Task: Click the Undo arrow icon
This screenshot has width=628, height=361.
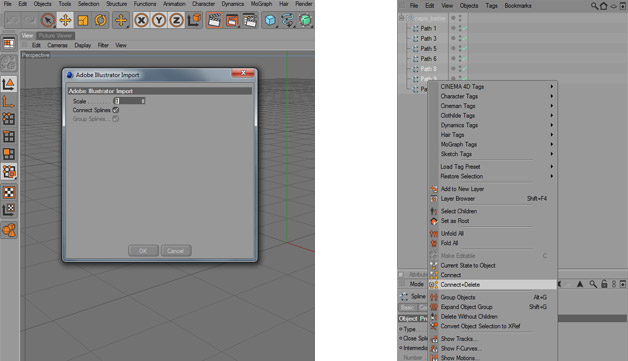Action: tap(12, 20)
